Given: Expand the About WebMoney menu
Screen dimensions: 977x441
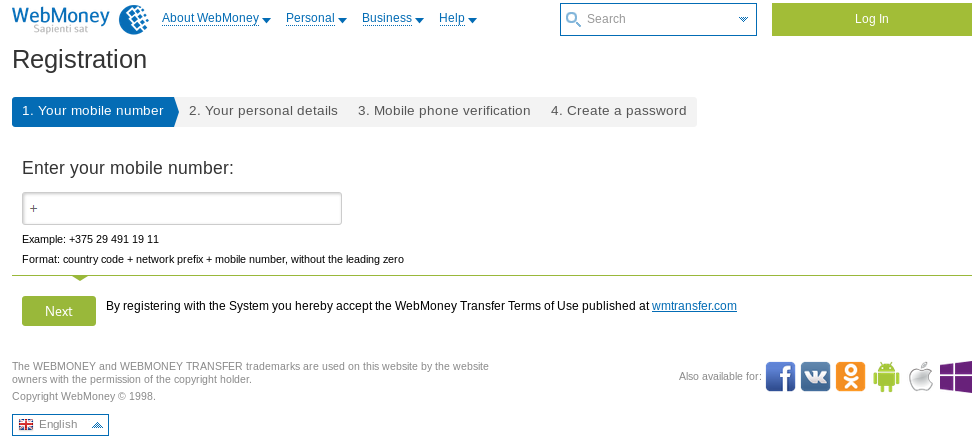Looking at the screenshot, I should (x=216, y=19).
